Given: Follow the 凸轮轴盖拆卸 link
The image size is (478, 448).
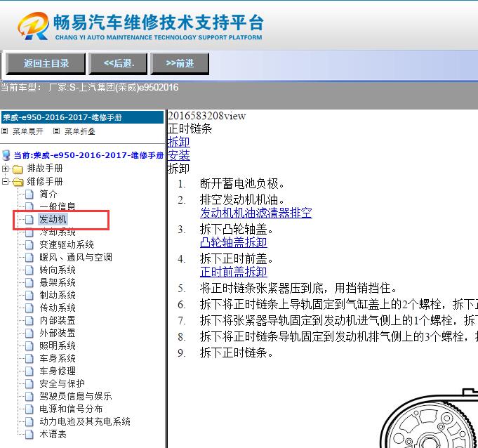Looking at the screenshot, I should click(x=234, y=242).
